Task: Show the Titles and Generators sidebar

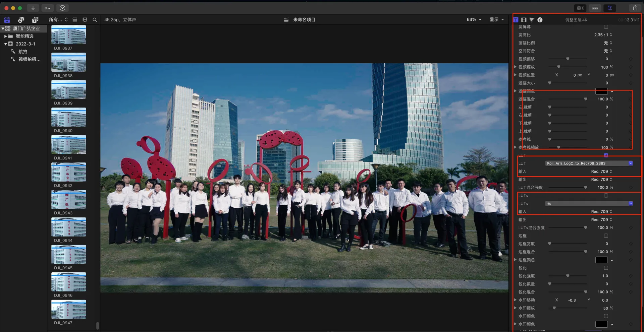Action: point(35,20)
